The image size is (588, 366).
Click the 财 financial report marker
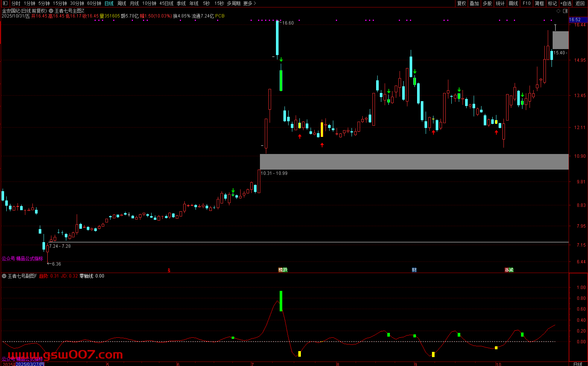(x=414, y=270)
